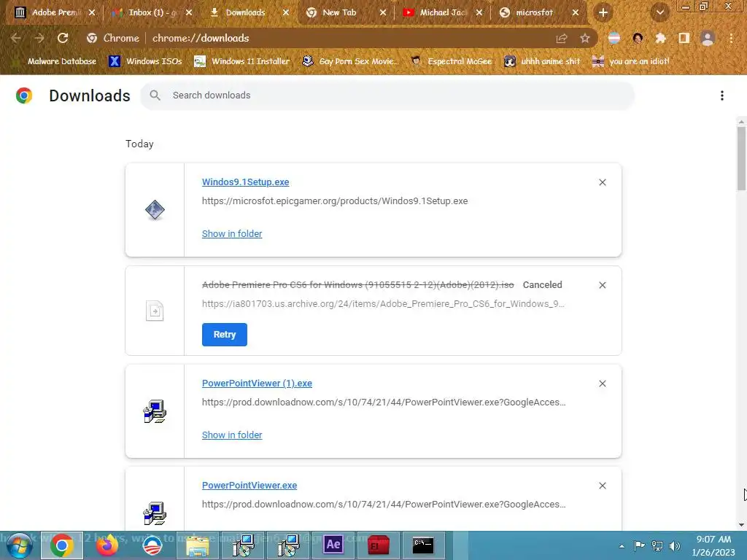Click the vertical scrollbar thumb
This screenshot has width=747, height=560.
pyautogui.click(x=741, y=159)
